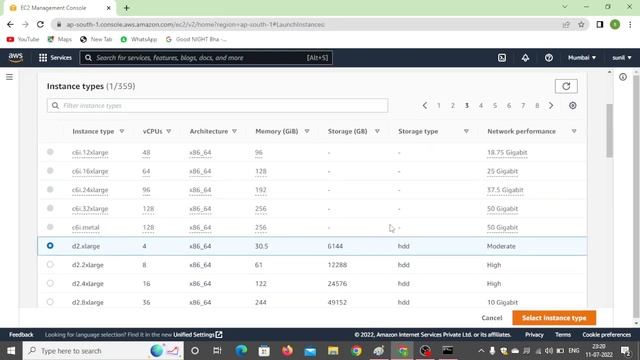Click the Cancel button
The width and height of the screenshot is (640, 360).
[491, 318]
